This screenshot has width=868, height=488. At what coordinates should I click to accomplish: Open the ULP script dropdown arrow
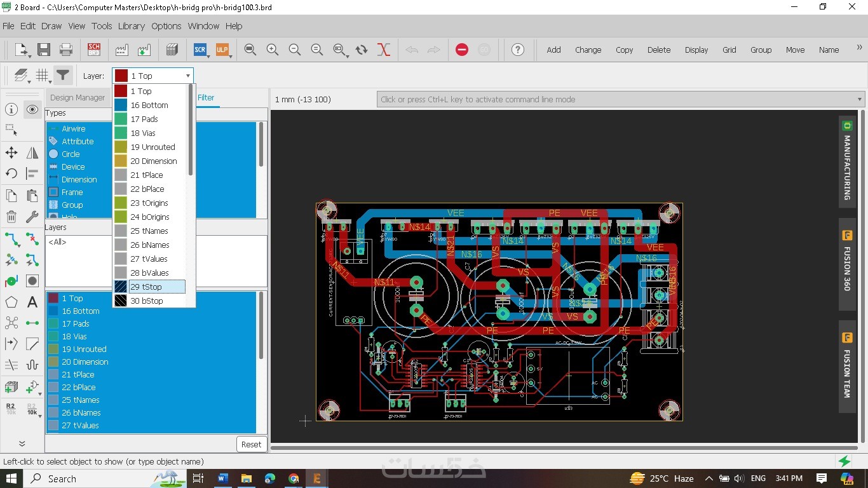point(230,56)
